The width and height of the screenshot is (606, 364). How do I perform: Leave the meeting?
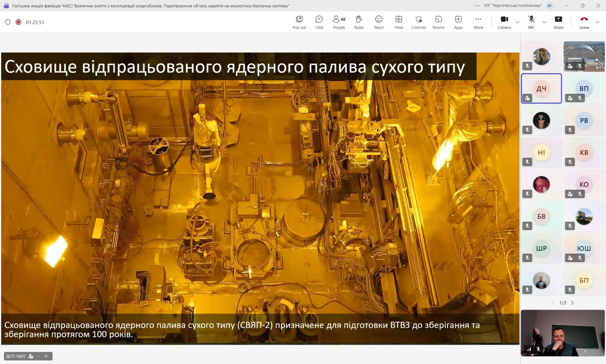pos(584,22)
